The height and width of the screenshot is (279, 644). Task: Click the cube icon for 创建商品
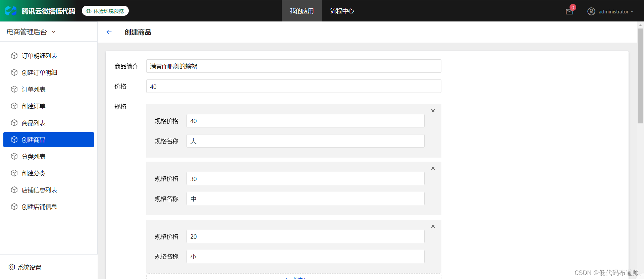14,139
